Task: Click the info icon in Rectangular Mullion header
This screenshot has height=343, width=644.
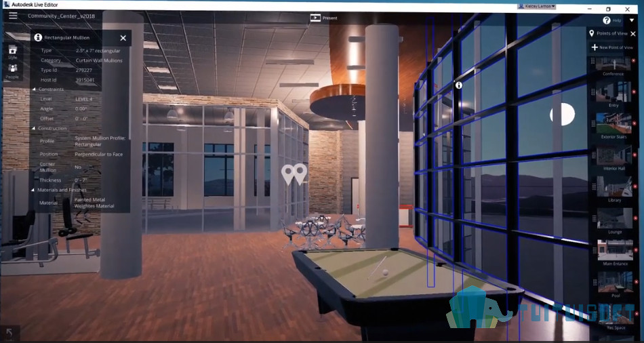Action: click(x=38, y=37)
